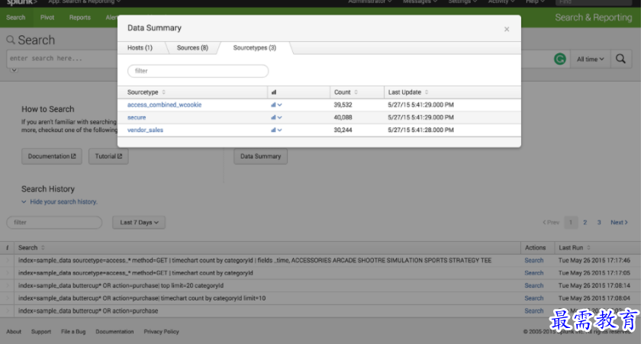Open the Activity menu

pyautogui.click(x=501, y=2)
